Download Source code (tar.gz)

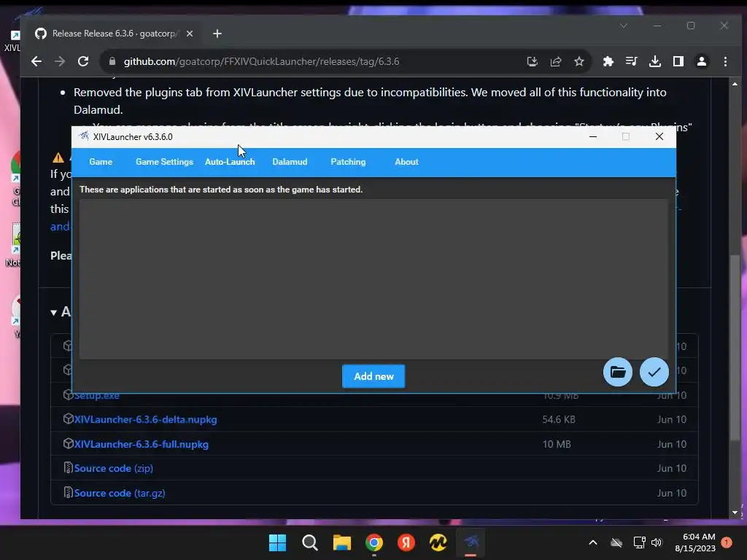coord(120,494)
